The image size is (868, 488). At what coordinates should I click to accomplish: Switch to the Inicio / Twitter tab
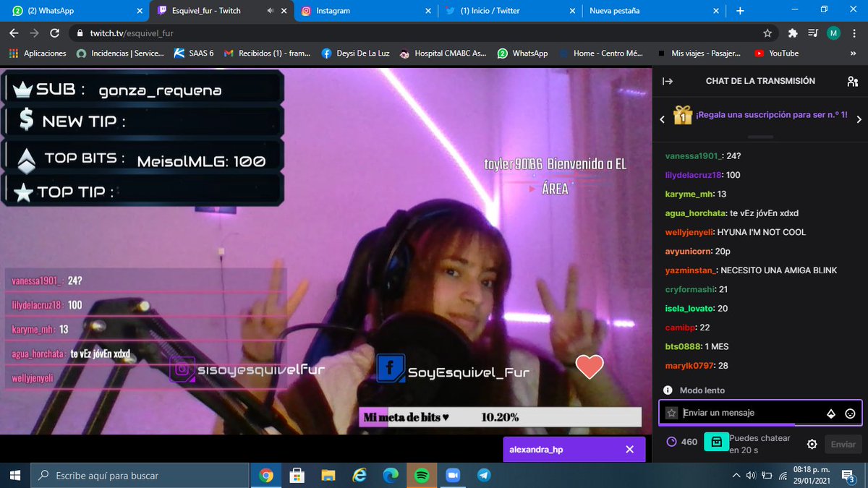(x=511, y=11)
